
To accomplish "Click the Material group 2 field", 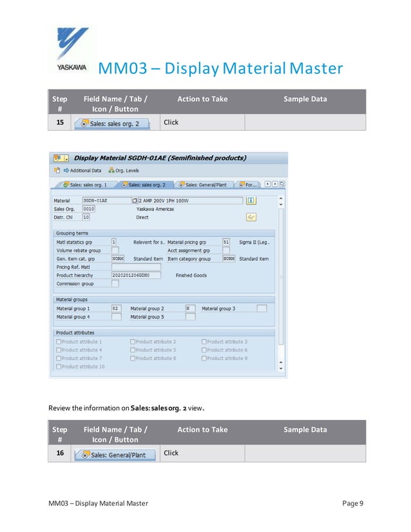I will (191, 309).
